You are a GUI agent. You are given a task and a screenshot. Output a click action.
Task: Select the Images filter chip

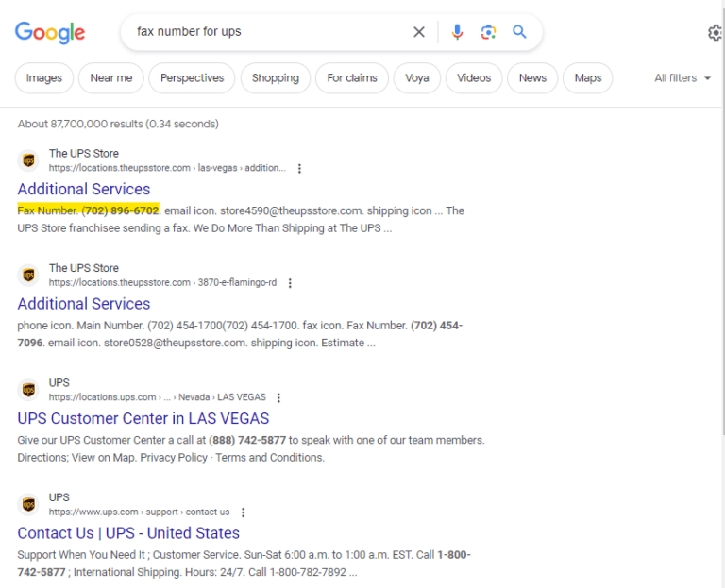pyautogui.click(x=44, y=78)
